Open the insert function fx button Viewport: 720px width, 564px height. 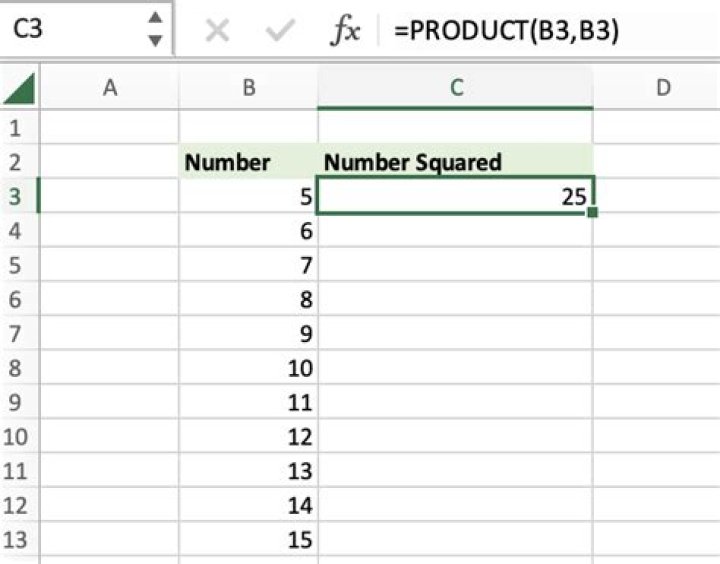[345, 31]
